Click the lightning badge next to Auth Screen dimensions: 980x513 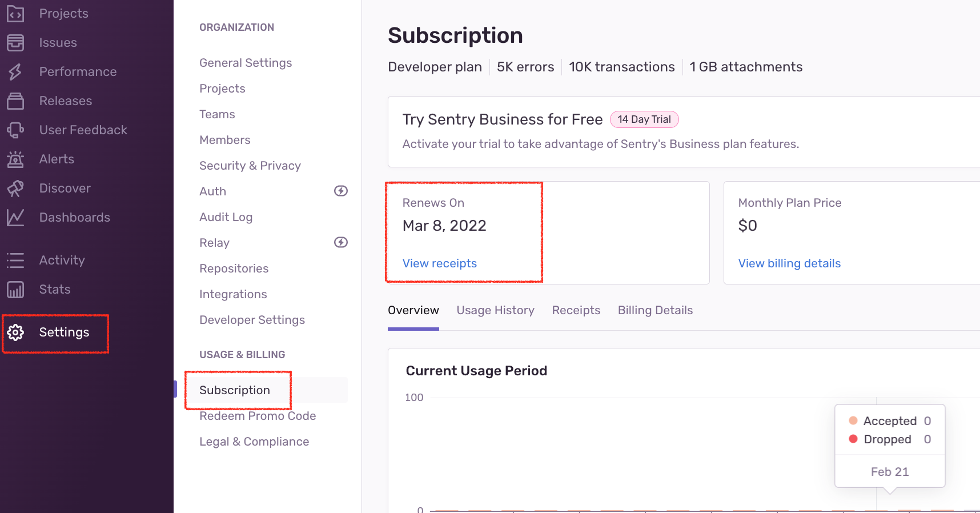click(341, 191)
